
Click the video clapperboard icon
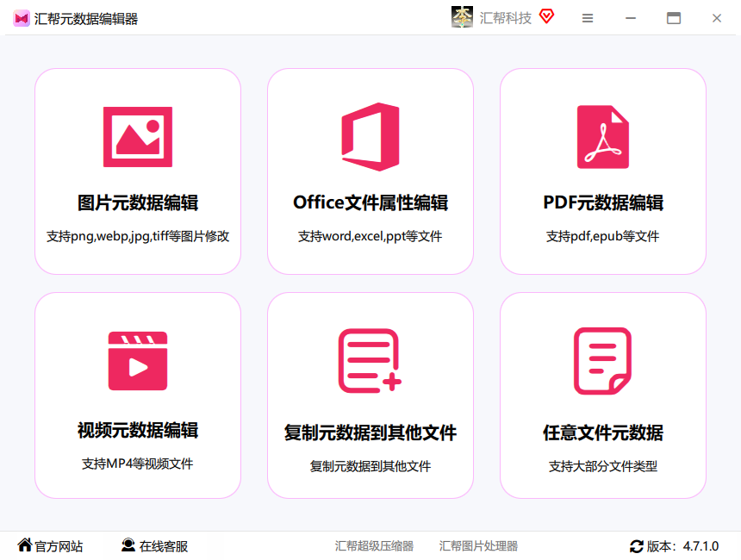tap(138, 361)
